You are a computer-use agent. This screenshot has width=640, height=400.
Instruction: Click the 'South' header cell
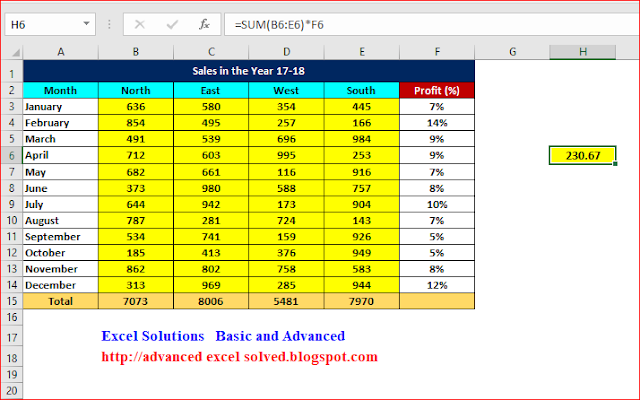click(362, 90)
